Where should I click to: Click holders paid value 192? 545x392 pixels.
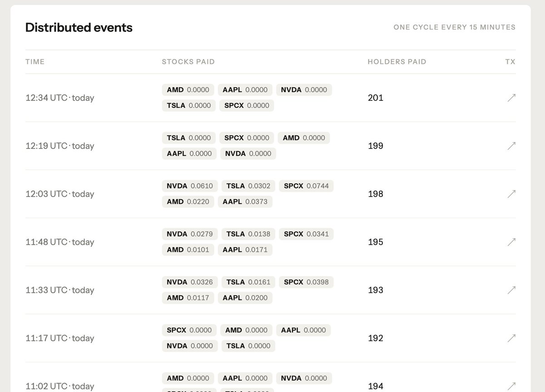click(376, 338)
